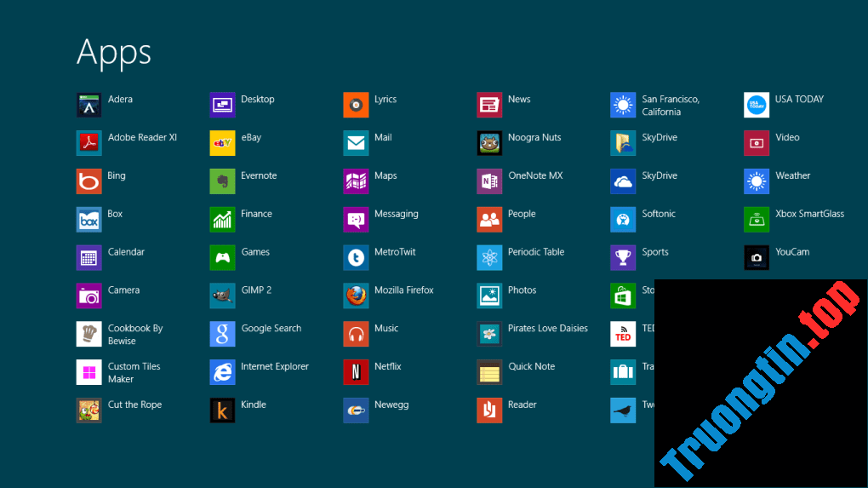Image resolution: width=868 pixels, height=488 pixels.
Task: Click the Google Search text label
Action: 271,329
